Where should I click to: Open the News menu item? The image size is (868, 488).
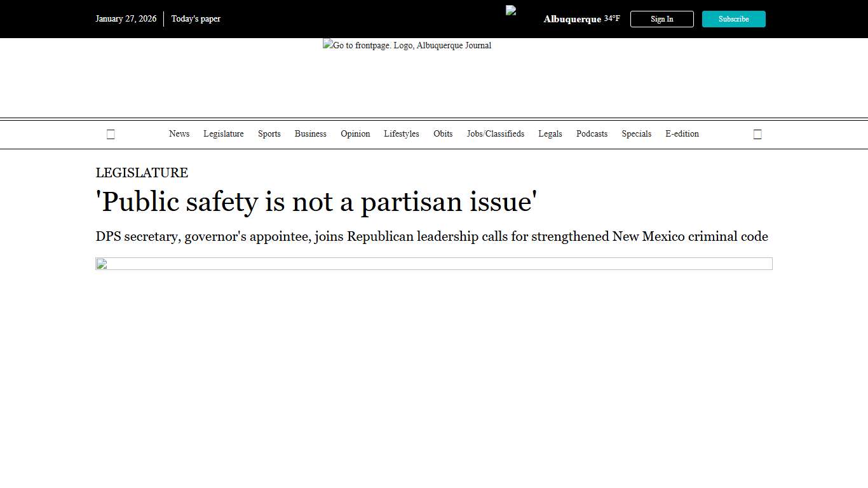pos(179,134)
